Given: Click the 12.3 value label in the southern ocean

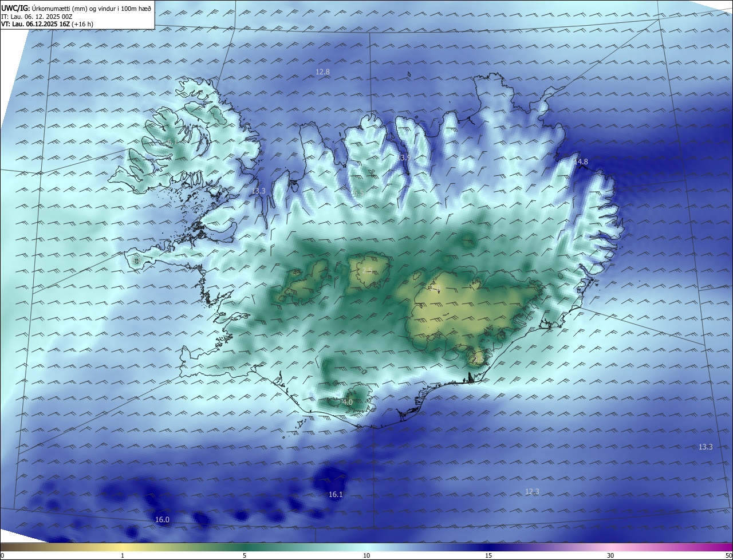Looking at the screenshot, I should [532, 491].
